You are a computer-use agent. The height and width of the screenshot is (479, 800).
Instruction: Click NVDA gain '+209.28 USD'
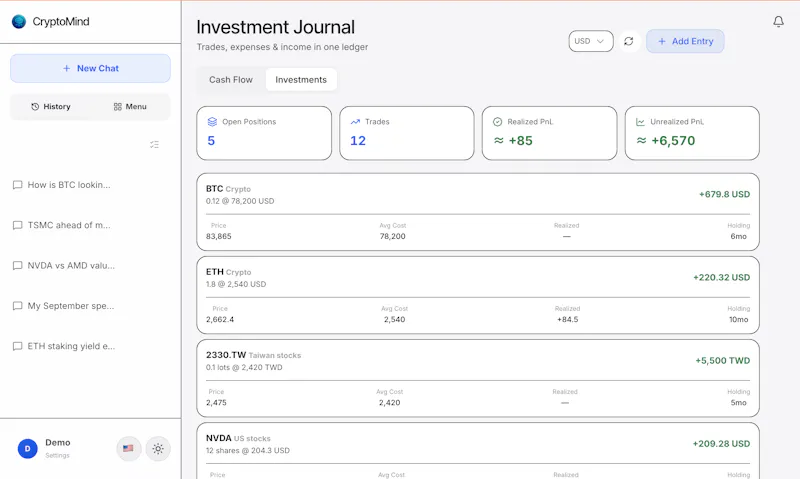click(721, 444)
